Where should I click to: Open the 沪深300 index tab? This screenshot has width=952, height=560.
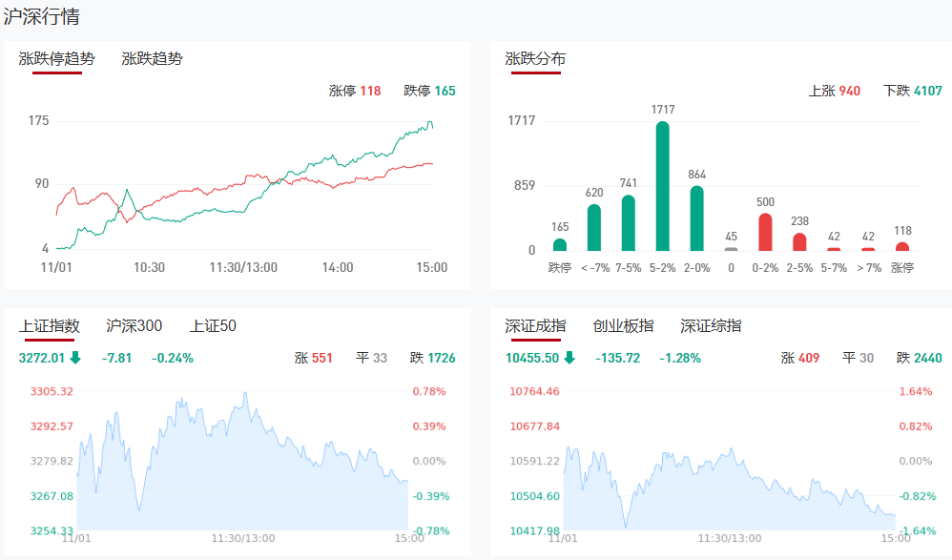[x=134, y=326]
